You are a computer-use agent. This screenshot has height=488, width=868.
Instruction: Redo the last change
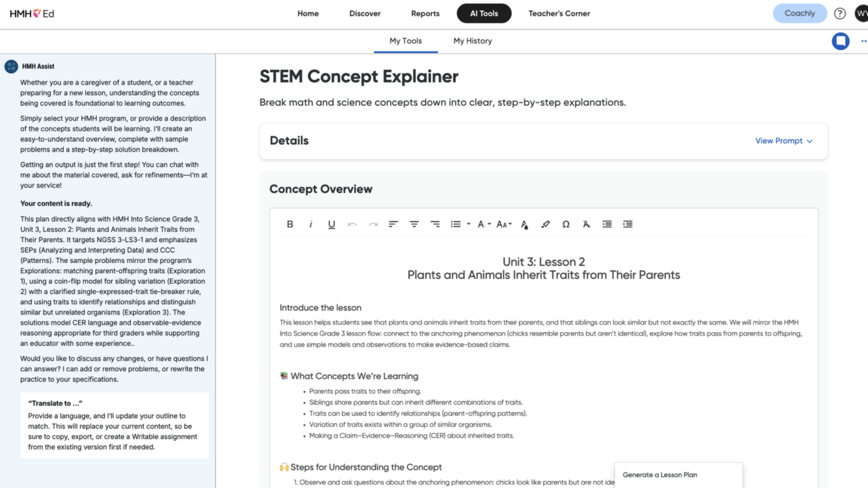(x=372, y=224)
